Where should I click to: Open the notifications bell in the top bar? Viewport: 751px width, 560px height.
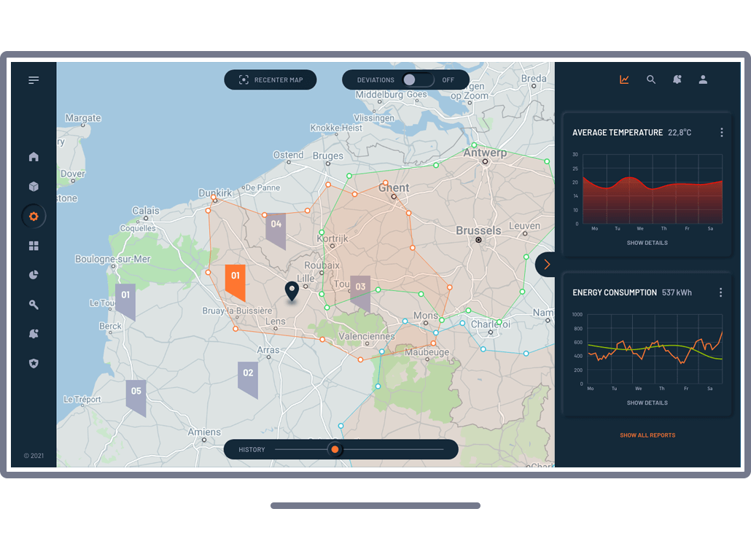677,79
